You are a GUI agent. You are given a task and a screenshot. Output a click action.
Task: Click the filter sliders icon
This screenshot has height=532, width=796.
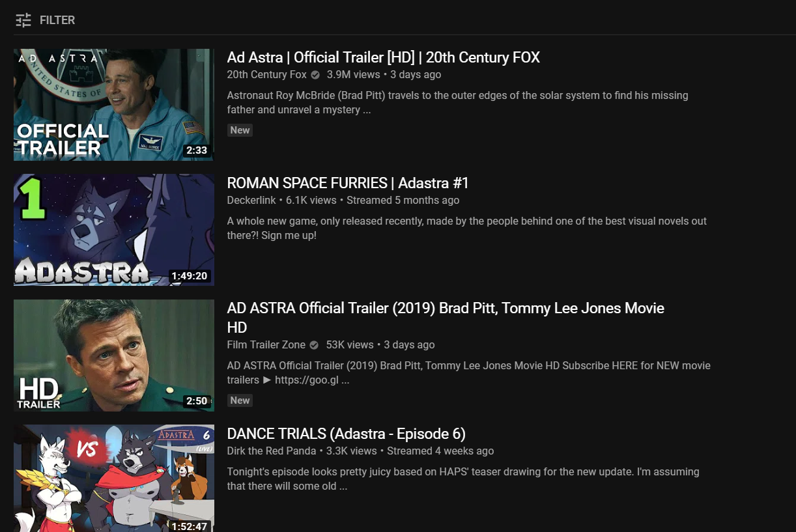pyautogui.click(x=23, y=20)
